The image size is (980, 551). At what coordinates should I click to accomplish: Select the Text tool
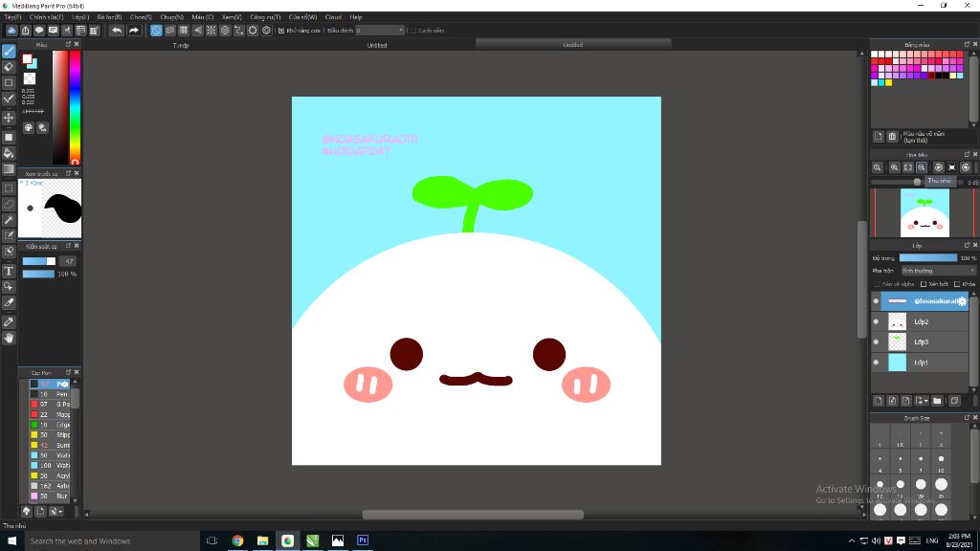pos(9,271)
